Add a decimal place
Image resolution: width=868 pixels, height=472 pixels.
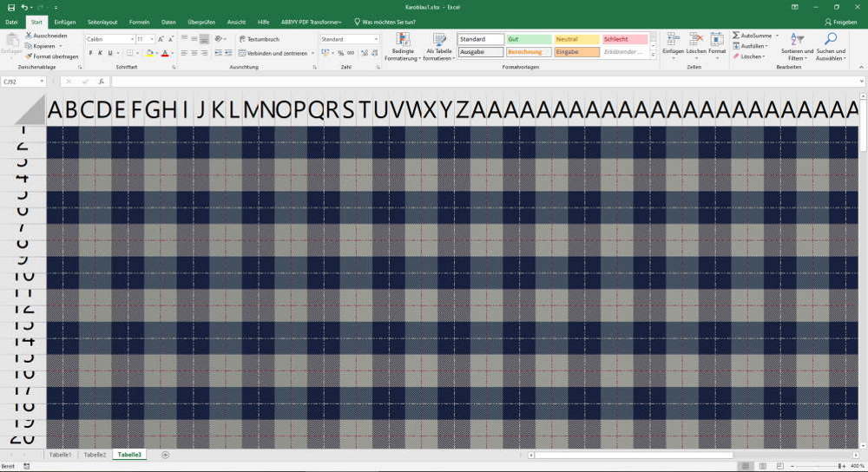point(365,53)
